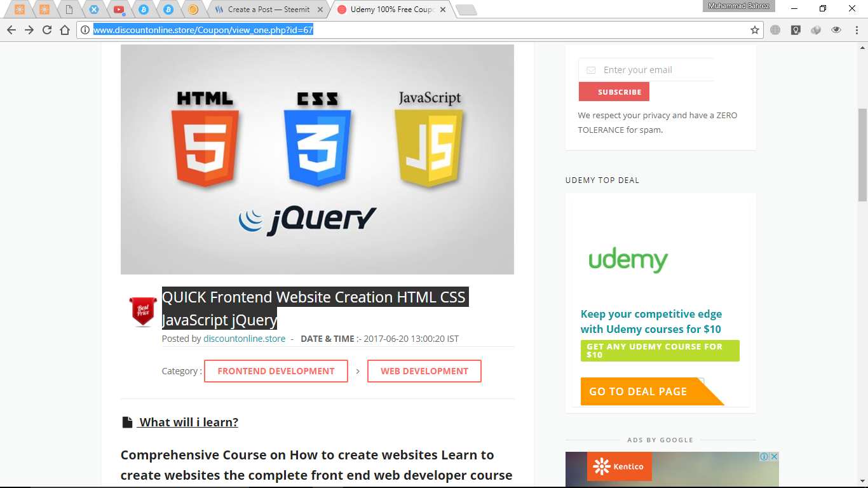Open the Muhammad Bahroz profile button
This screenshot has width=868, height=488.
point(738,6)
